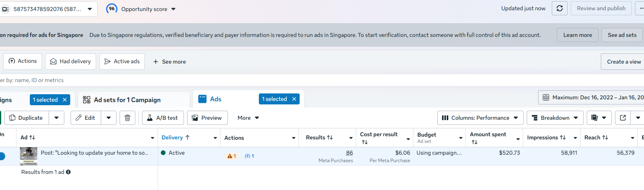Open the Budget column options arrow
Viewport: 644px width, 190px height.
coord(461,138)
